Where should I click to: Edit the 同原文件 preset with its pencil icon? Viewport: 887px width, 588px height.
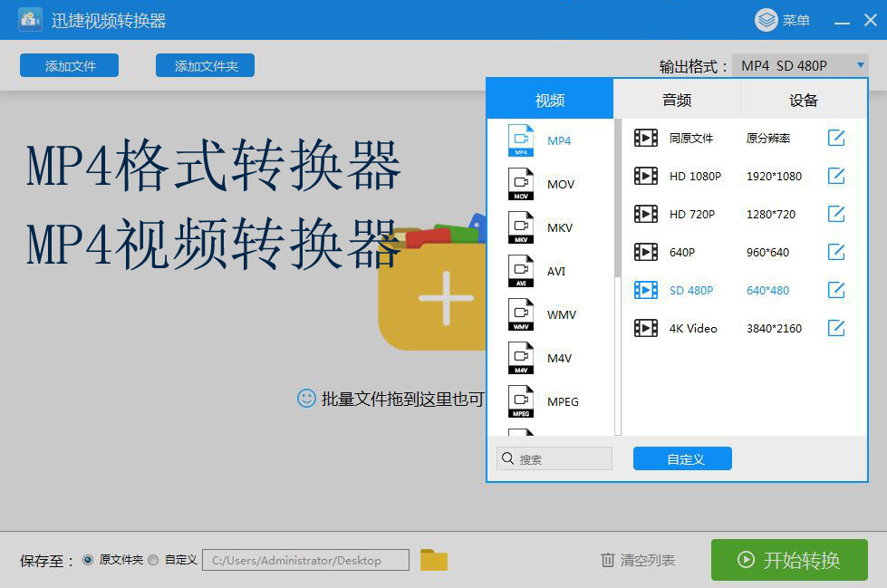click(836, 138)
